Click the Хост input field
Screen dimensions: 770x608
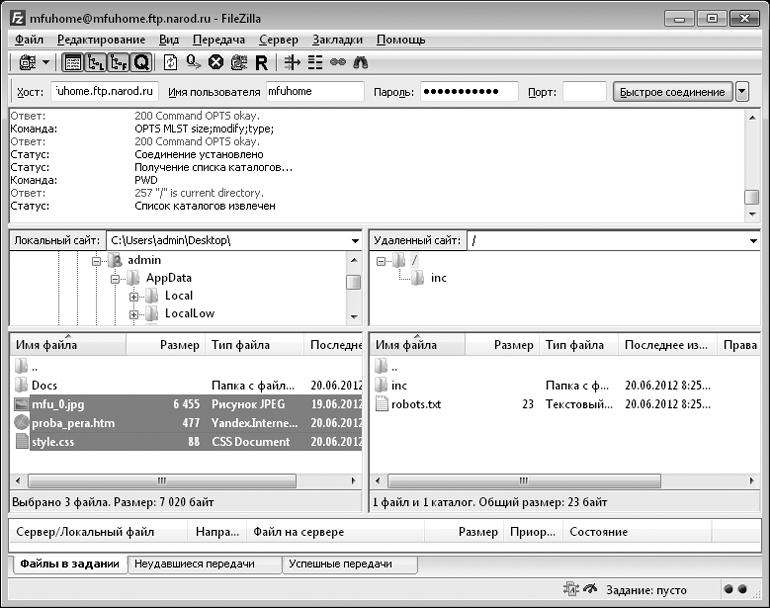tap(105, 91)
